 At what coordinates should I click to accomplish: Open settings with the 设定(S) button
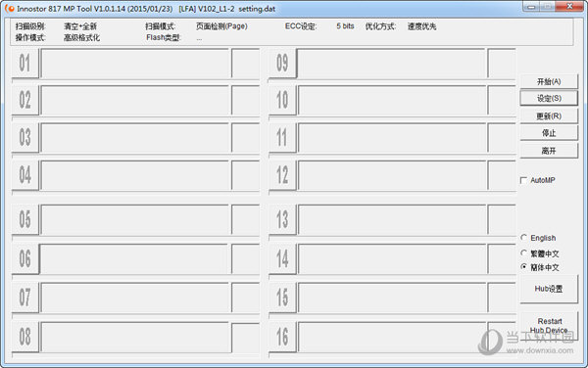tap(549, 98)
